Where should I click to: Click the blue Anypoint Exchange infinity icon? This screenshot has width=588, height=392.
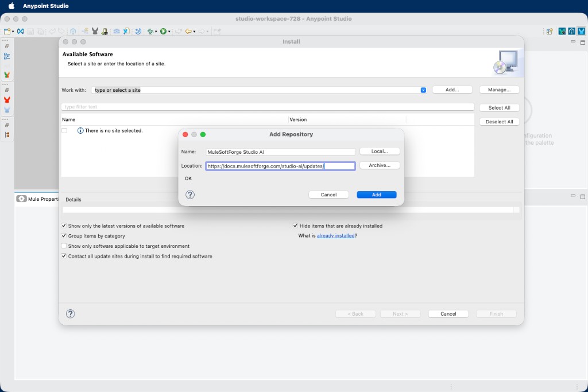click(x=21, y=32)
